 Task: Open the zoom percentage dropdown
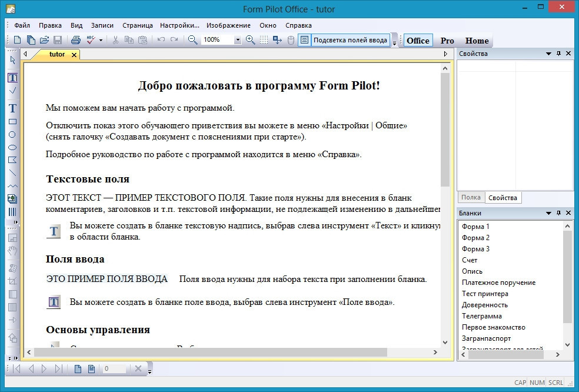click(x=238, y=40)
